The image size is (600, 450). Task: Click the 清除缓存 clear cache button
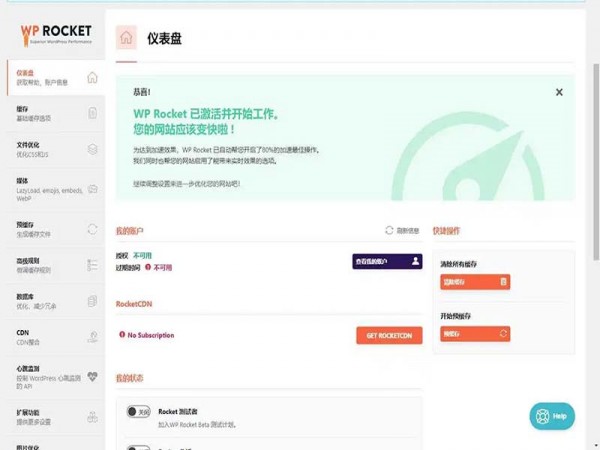[475, 282]
